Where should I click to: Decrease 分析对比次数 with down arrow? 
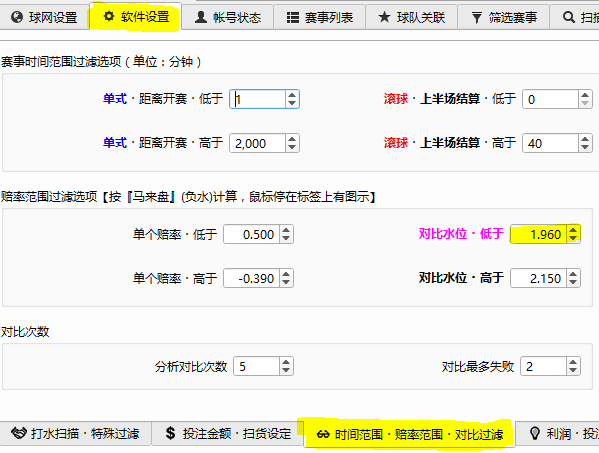(x=286, y=370)
